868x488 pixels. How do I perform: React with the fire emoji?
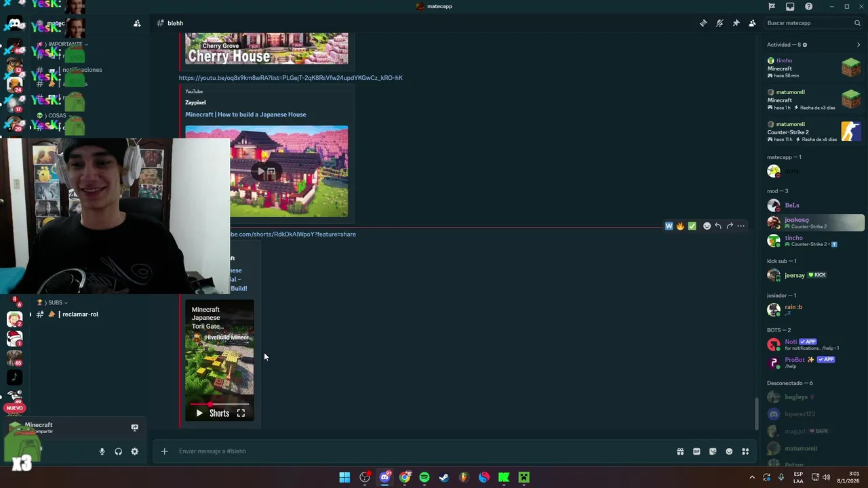click(680, 226)
